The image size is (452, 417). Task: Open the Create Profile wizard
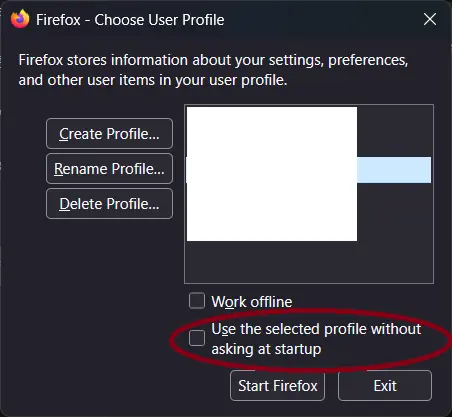point(109,134)
